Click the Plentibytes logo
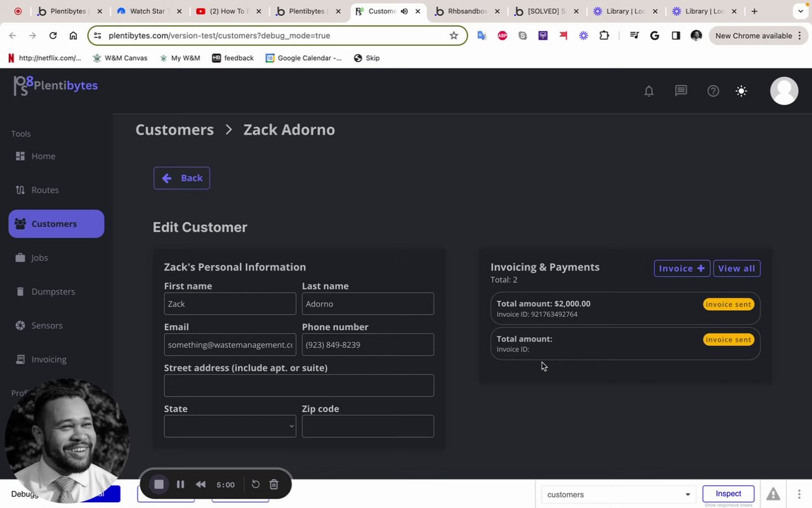This screenshot has width=812, height=508. (56, 86)
